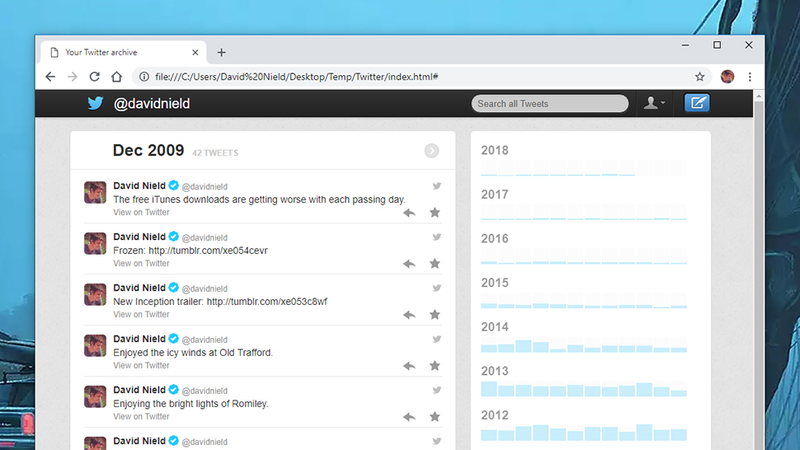Click @davidnield handle in the header

click(152, 104)
